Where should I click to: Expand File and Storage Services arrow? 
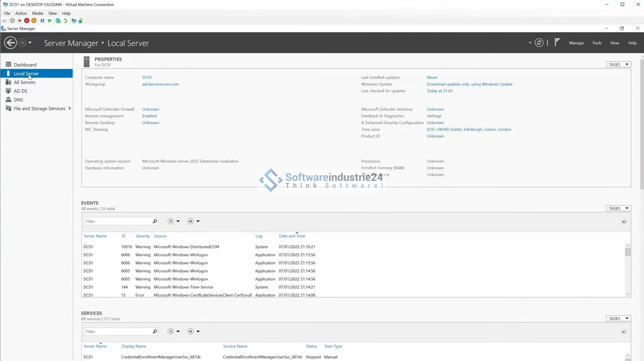pyautogui.click(x=70, y=108)
